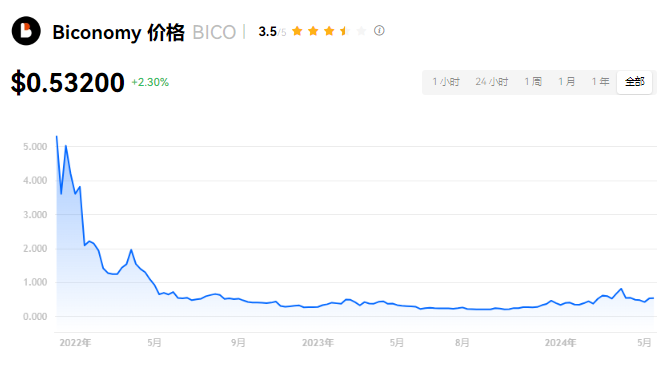662x365 pixels.
Task: Click the $0.53200 price value
Action: 68,82
